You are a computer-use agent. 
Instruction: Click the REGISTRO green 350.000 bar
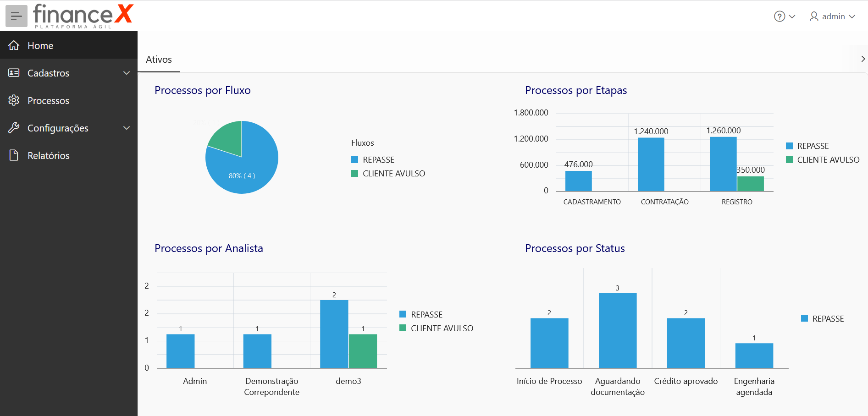[751, 184]
